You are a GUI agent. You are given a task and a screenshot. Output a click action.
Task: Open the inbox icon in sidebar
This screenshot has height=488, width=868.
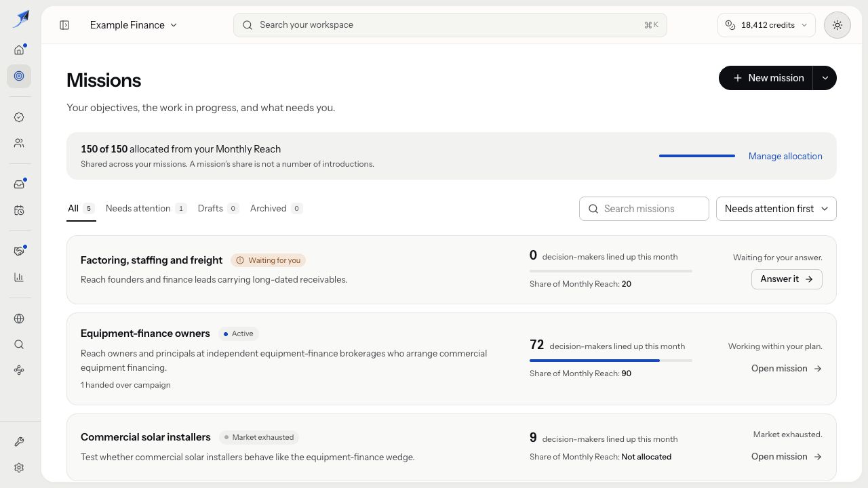pos(19,184)
